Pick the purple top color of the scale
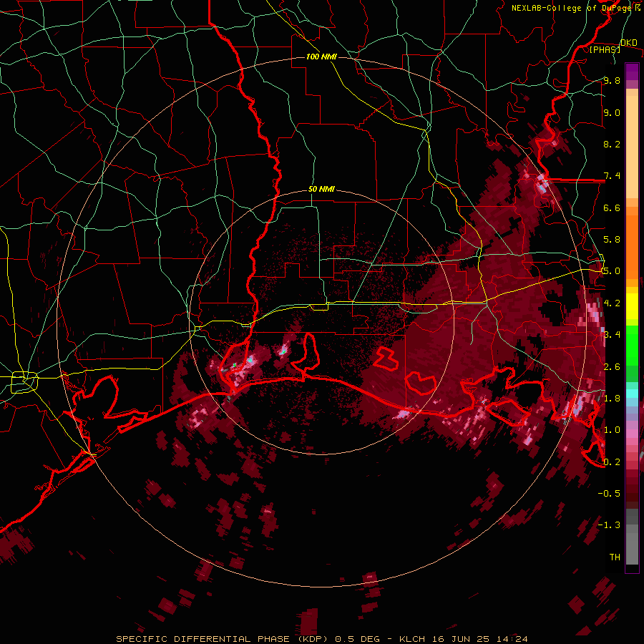 click(632, 72)
